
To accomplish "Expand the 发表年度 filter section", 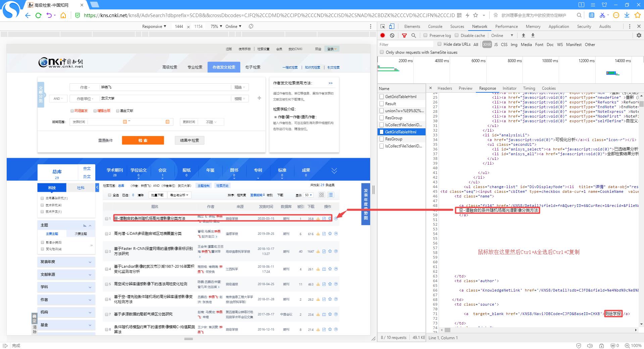I will 66,262.
